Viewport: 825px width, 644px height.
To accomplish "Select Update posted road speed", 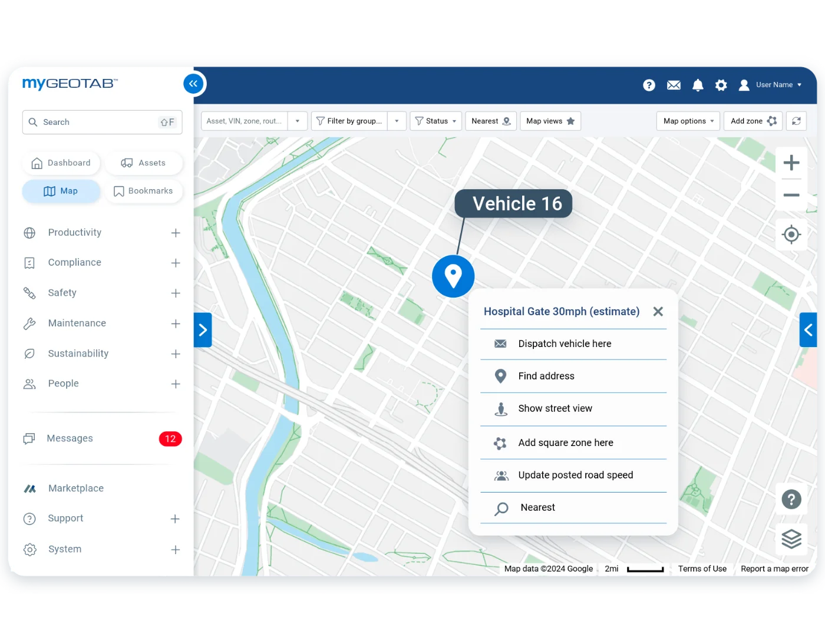I will click(x=573, y=475).
